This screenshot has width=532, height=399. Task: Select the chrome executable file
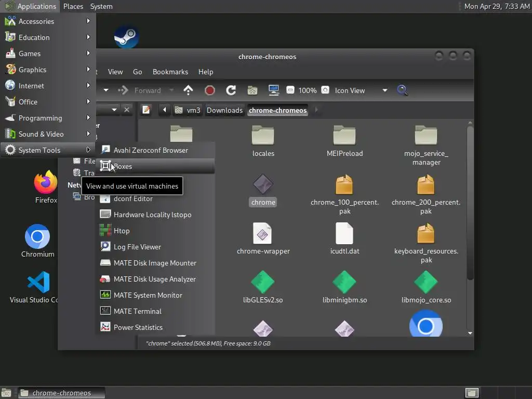[x=263, y=190]
